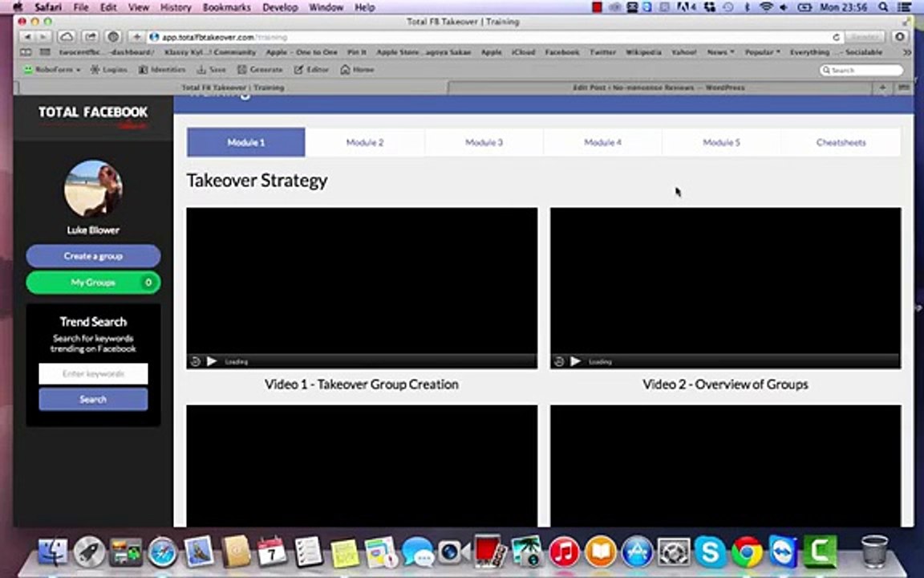
Task: Click Create a group button
Action: click(93, 256)
